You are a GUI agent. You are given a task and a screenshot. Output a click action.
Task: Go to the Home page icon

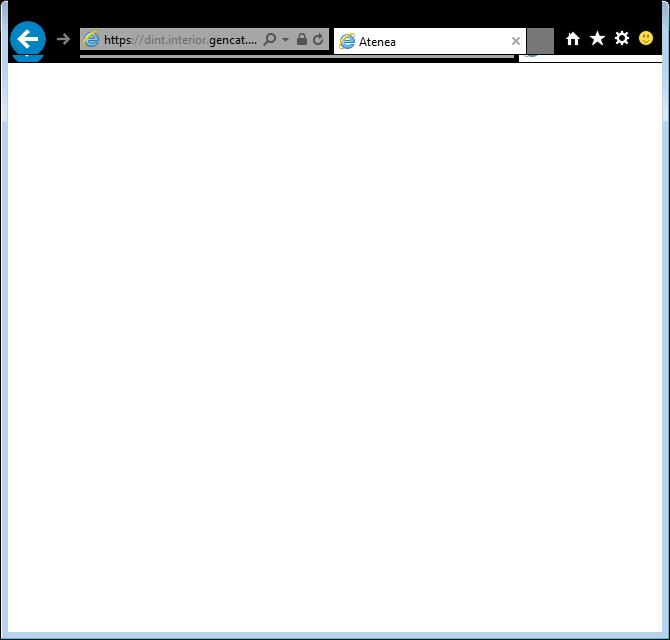[573, 39]
